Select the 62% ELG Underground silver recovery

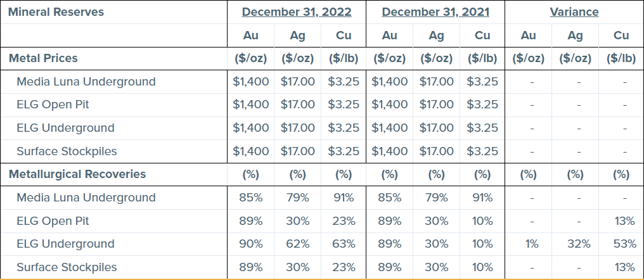(297, 244)
